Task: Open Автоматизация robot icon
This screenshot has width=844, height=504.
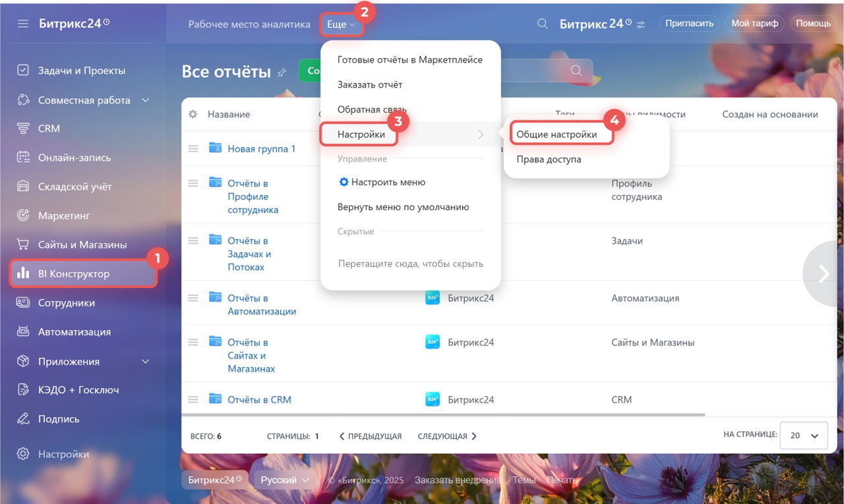Action: coord(23,332)
